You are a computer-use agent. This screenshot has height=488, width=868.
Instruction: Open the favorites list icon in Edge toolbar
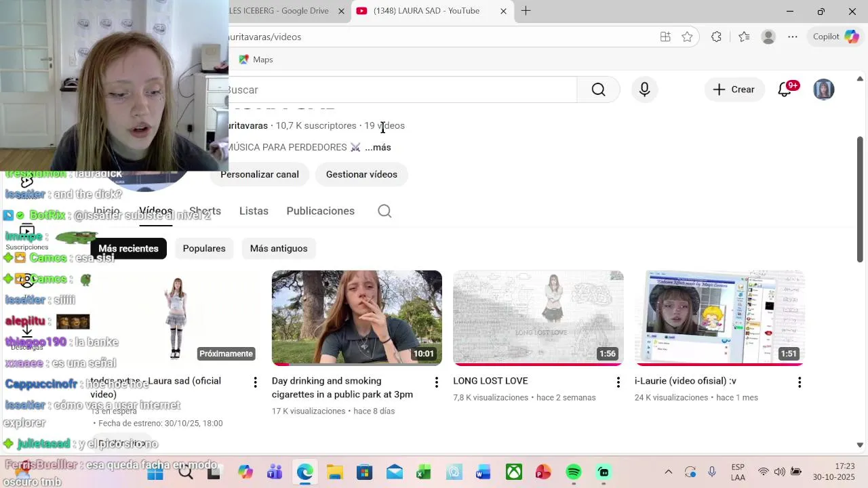tap(744, 37)
